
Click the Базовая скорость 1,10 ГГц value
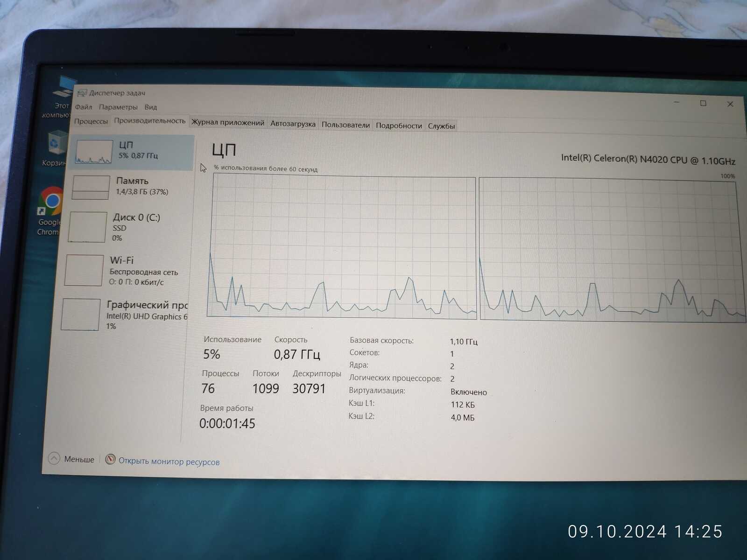(464, 342)
